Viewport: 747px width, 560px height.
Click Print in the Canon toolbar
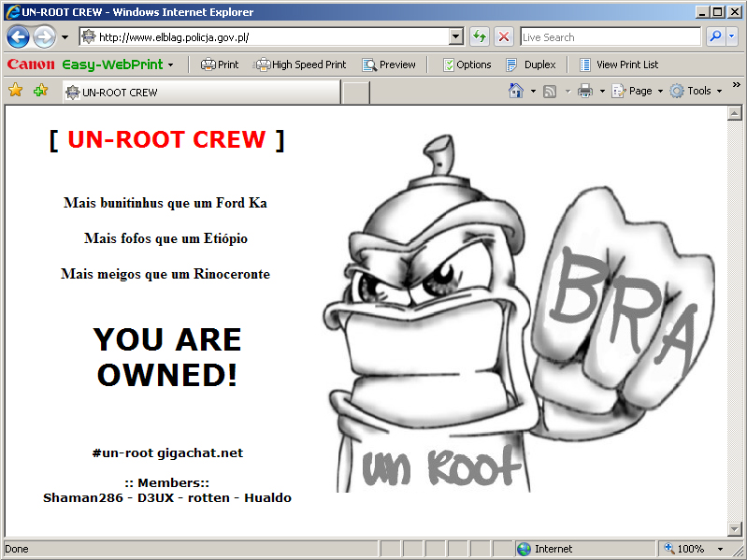point(220,65)
